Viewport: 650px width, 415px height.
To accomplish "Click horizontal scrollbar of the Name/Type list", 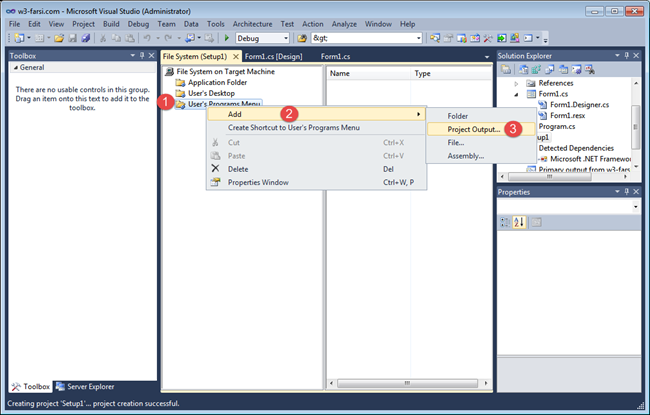I will point(407,383).
